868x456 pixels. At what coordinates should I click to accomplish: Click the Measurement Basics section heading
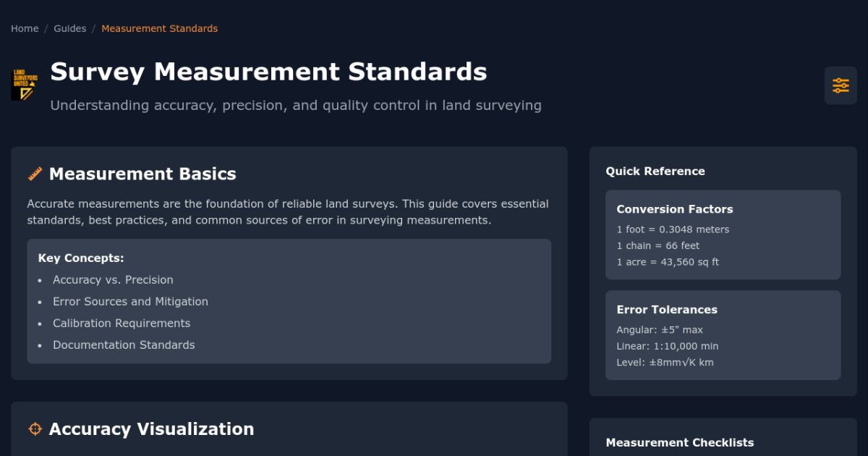pos(142,174)
